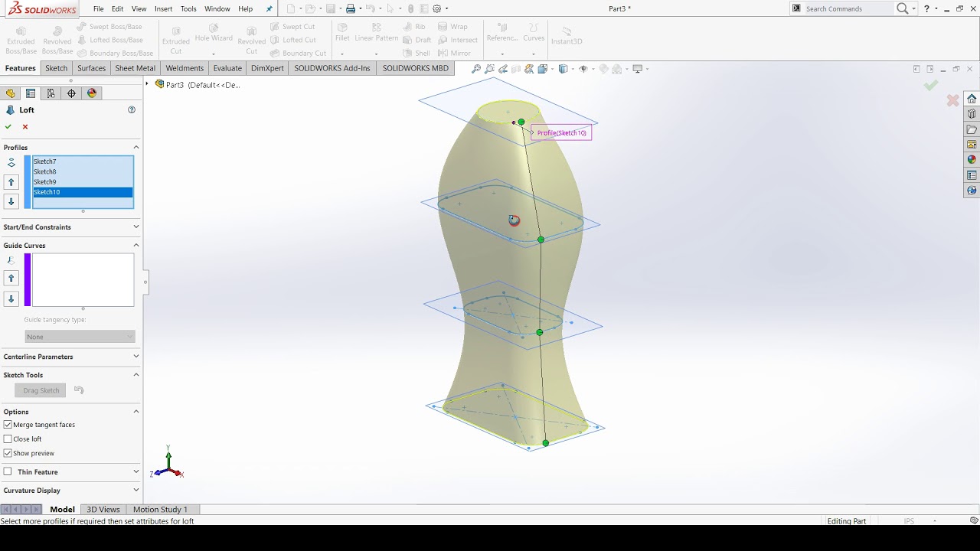The height and width of the screenshot is (551, 980).
Task: Open the DimXpertManager crosshair tab
Action: tap(71, 93)
